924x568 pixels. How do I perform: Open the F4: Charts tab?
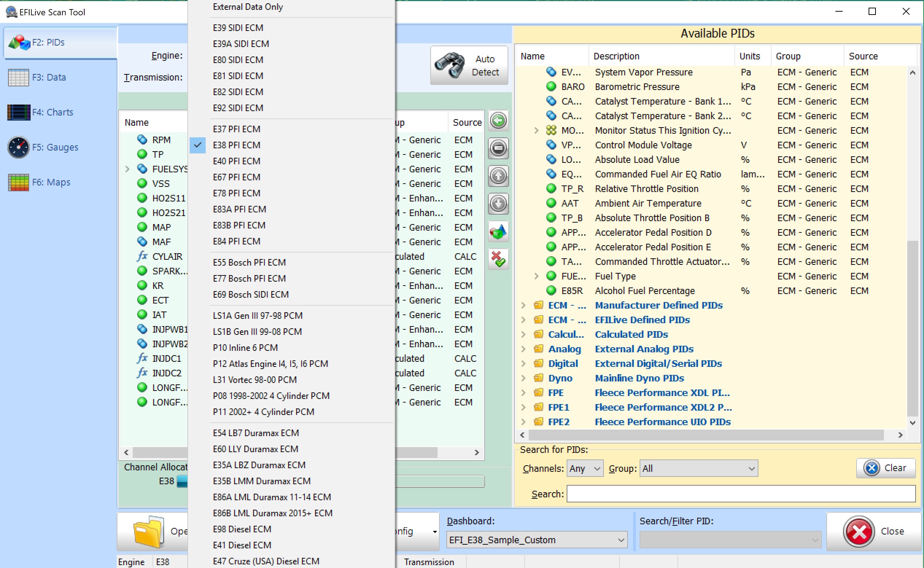[x=60, y=112]
